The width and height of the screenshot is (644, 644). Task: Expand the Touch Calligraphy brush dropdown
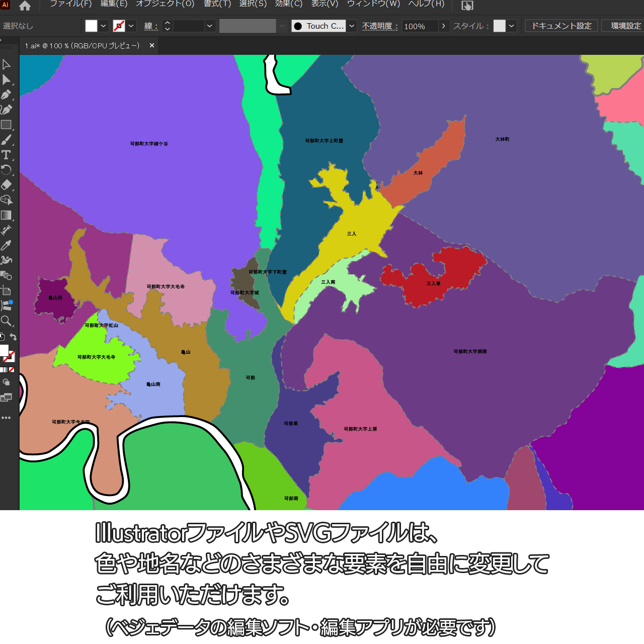coord(352,26)
